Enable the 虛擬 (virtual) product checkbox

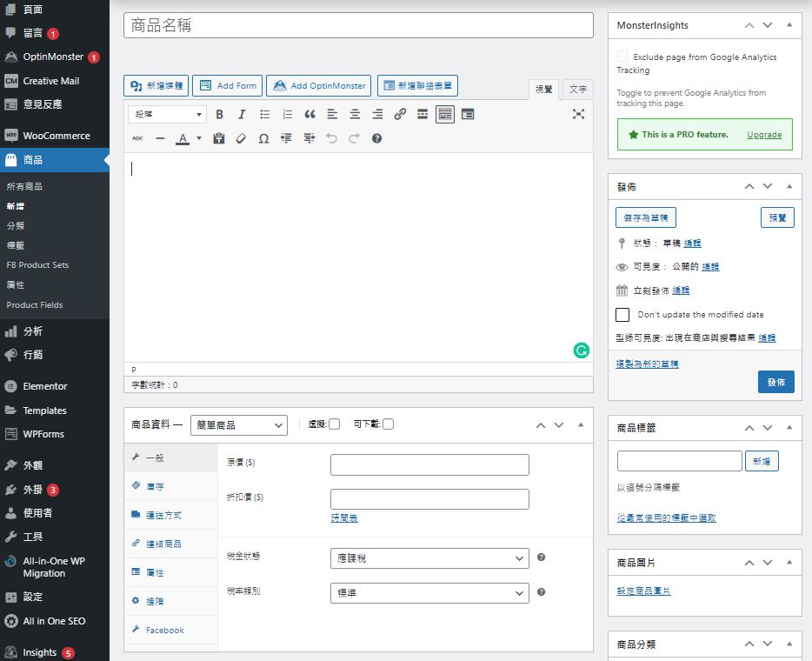click(x=334, y=424)
